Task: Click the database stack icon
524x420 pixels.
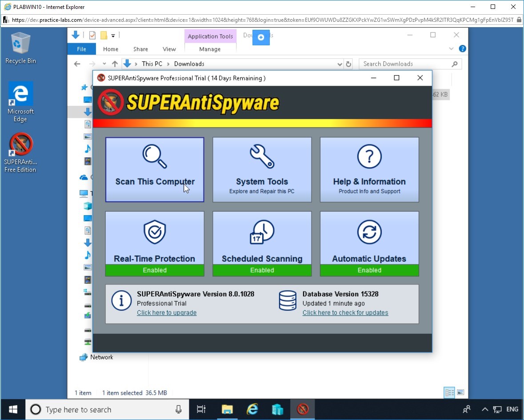Action: (288, 300)
